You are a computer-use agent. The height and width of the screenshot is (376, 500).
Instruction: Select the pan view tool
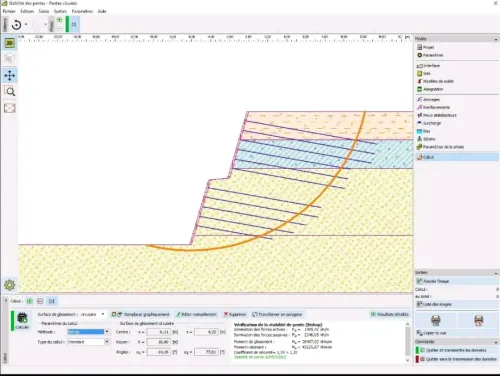(10, 75)
